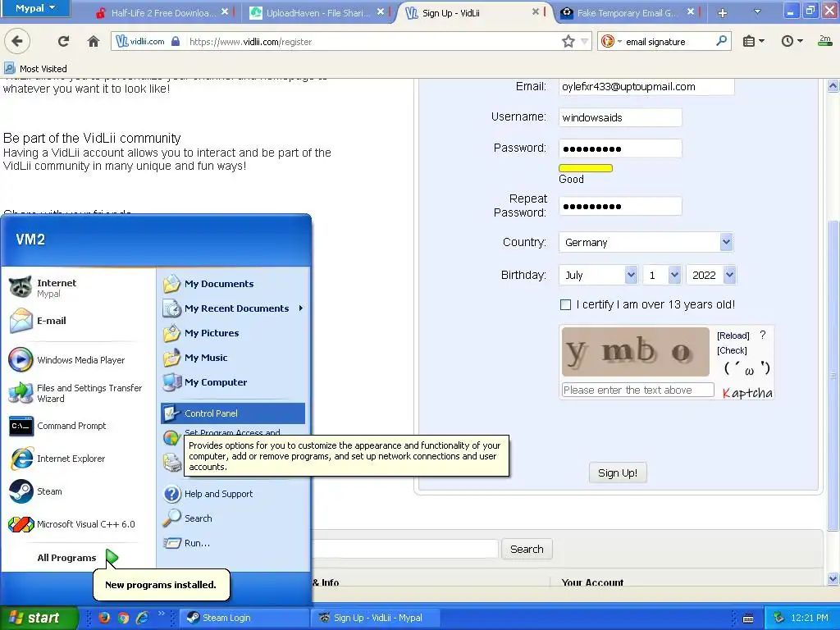This screenshot has height=630, width=840.
Task: Click the Username field containing windowsaids
Action: click(x=620, y=118)
